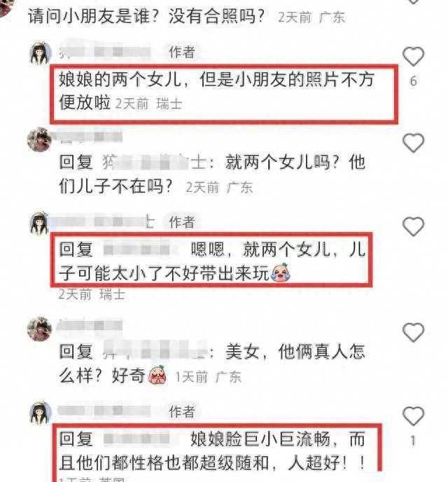This screenshot has height=482, width=448.
Task: Click the 作者 tag on the last reply
Action: click(x=182, y=411)
